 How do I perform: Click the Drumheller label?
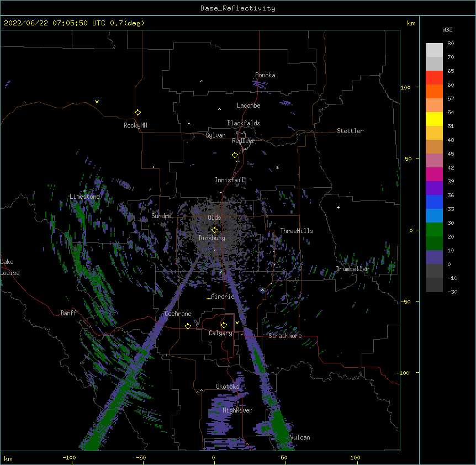tap(352, 269)
